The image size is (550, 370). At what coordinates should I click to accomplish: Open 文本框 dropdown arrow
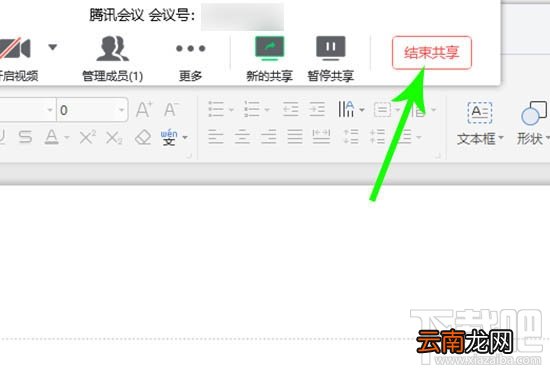coord(501,138)
